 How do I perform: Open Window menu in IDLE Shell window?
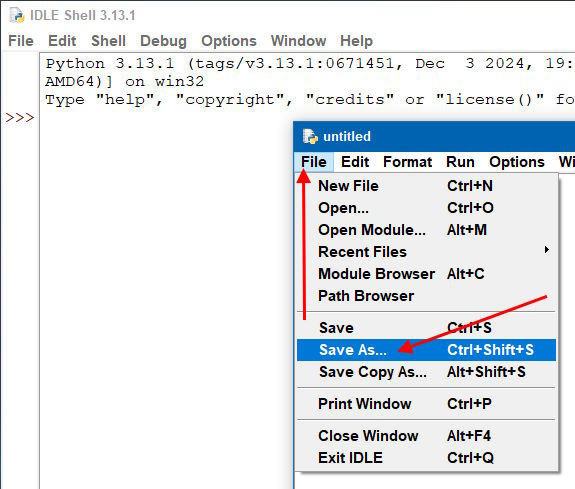pos(299,41)
